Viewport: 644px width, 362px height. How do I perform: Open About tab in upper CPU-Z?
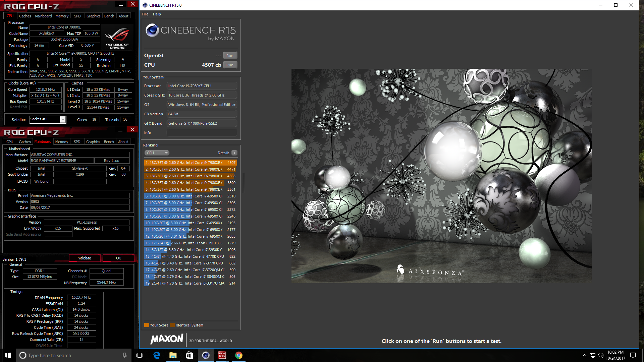coord(123,16)
